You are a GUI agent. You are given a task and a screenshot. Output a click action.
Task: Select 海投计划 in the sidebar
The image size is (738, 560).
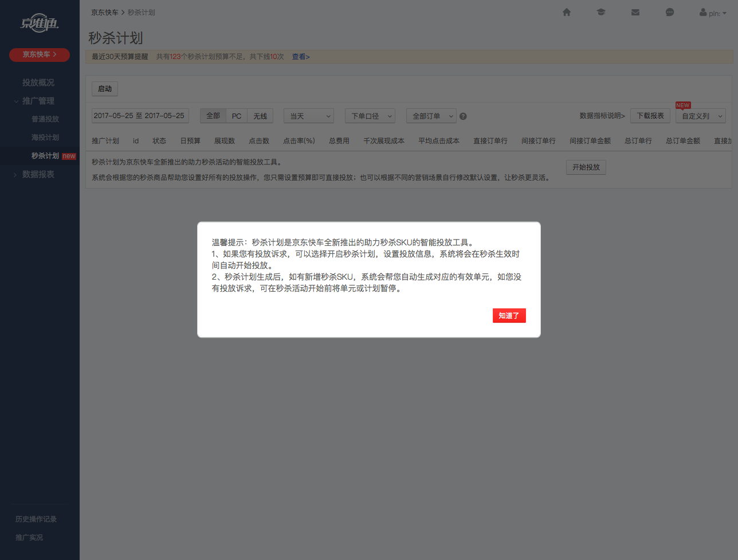(x=45, y=138)
